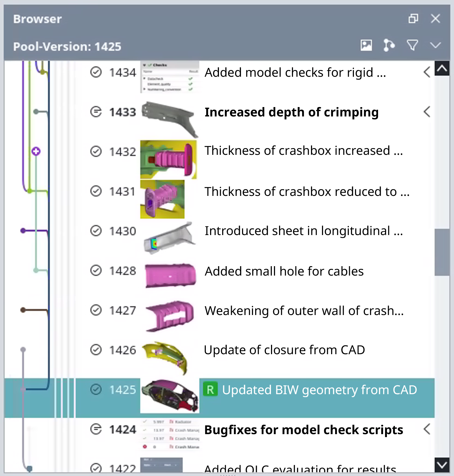Open the branch graph view
Screen dimensions: 454x476
[389, 46]
